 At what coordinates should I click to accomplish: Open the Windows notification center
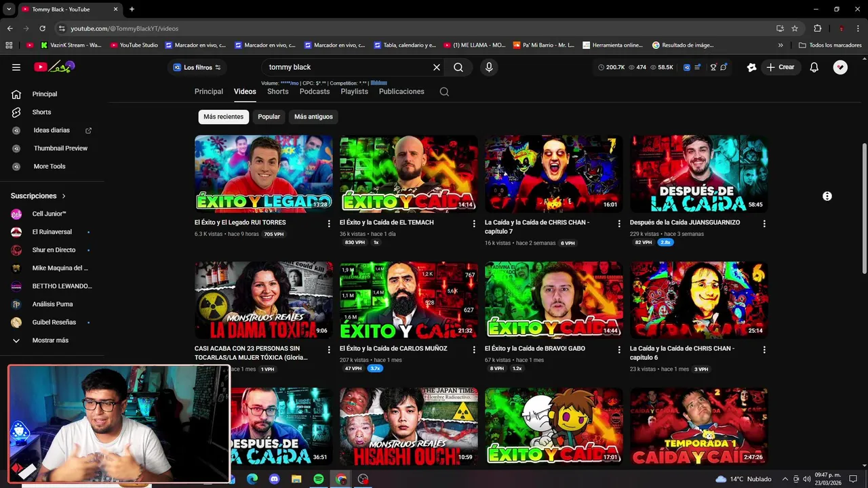853,479
